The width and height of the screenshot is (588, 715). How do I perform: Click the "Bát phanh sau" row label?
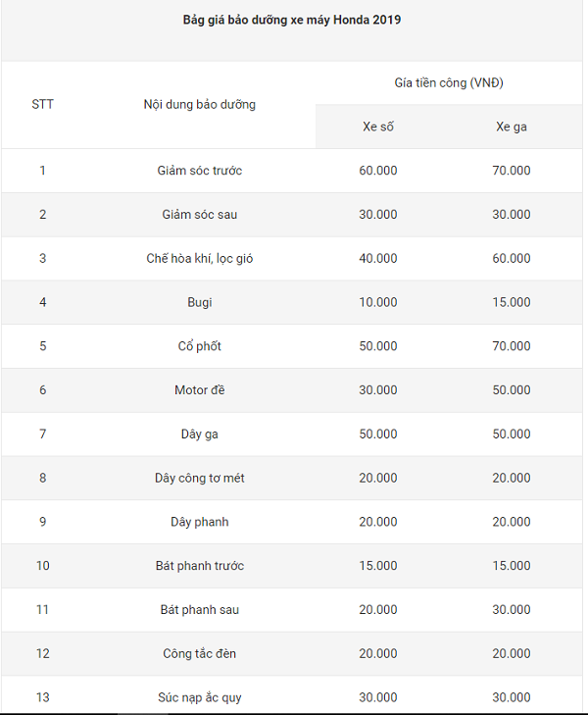(x=200, y=610)
